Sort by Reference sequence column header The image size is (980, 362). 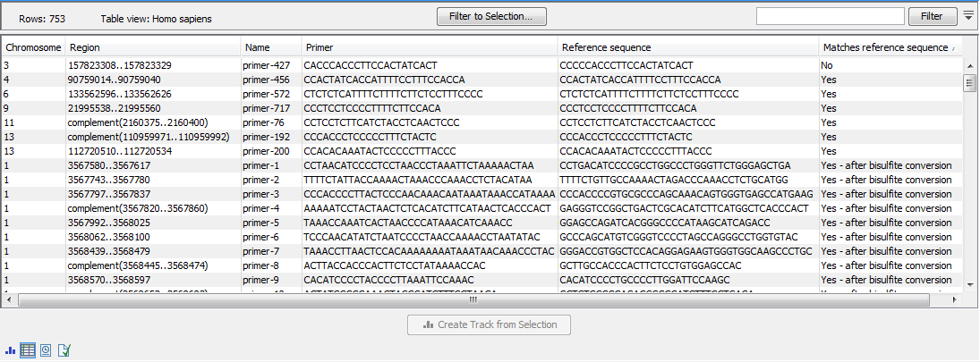[686, 46]
